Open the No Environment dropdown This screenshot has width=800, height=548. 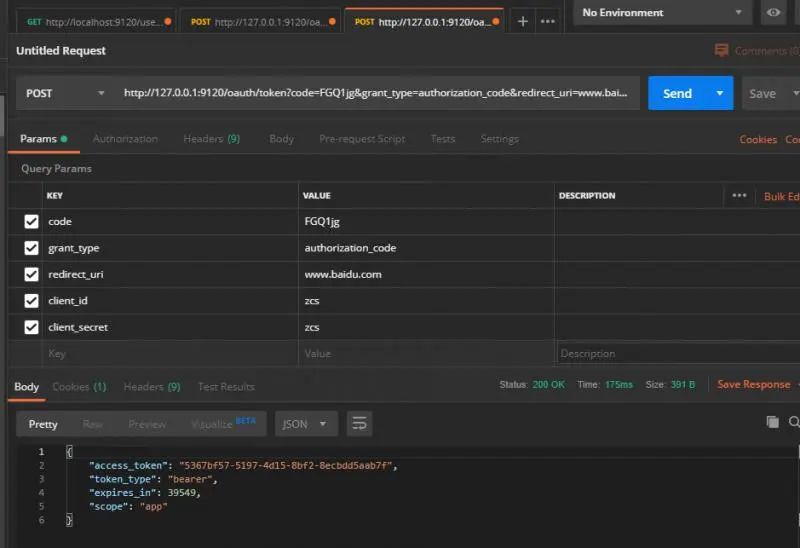coord(662,12)
